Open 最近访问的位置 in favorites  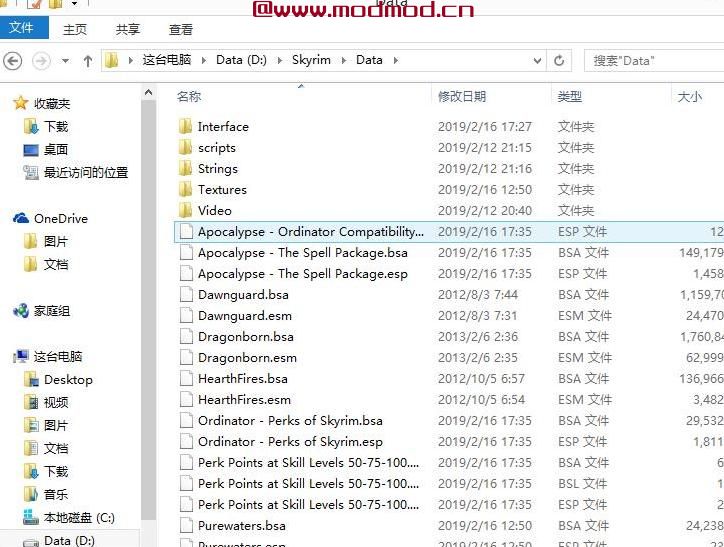point(86,173)
